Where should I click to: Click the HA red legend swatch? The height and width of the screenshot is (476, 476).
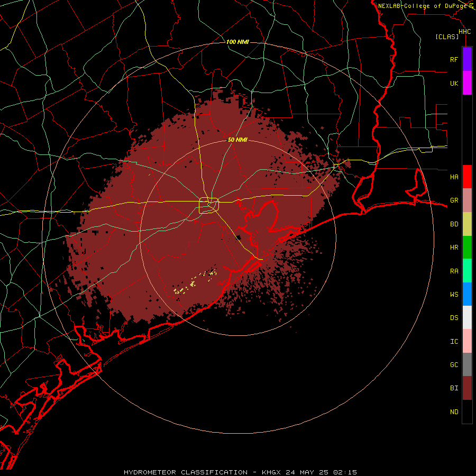[467, 177]
